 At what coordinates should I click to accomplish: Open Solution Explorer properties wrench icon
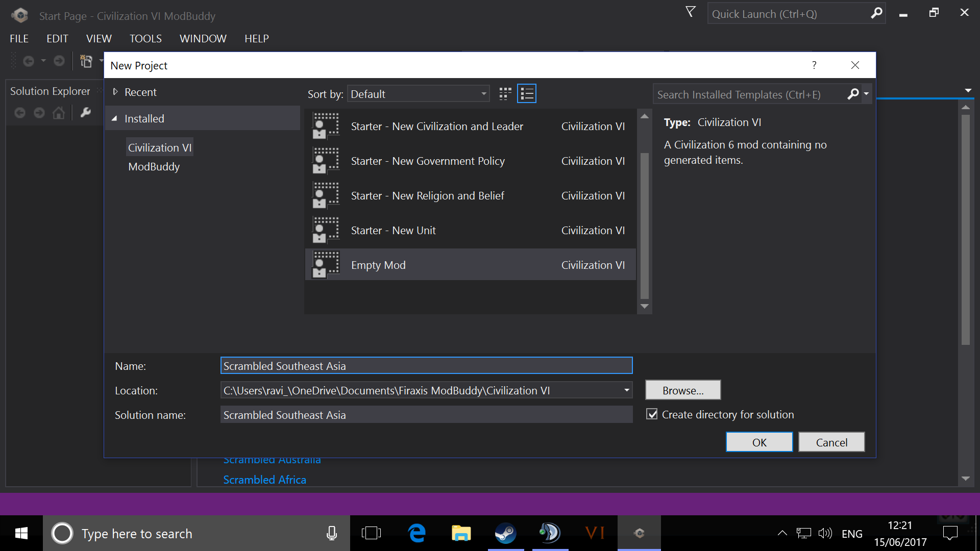(x=85, y=113)
